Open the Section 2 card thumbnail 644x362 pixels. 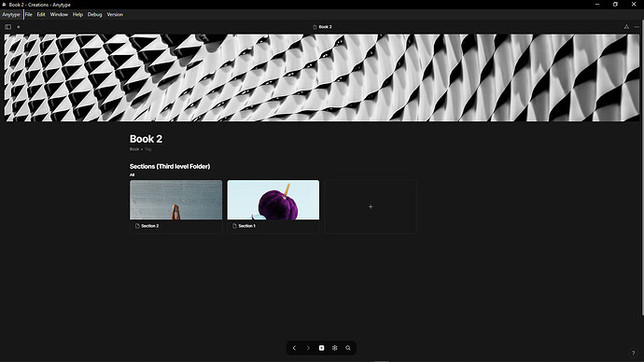pos(175,200)
